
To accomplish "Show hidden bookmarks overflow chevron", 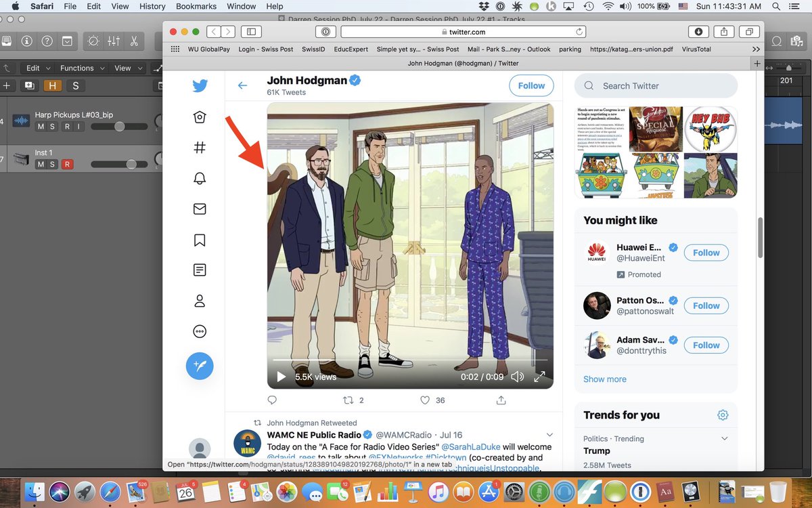I will [756, 49].
